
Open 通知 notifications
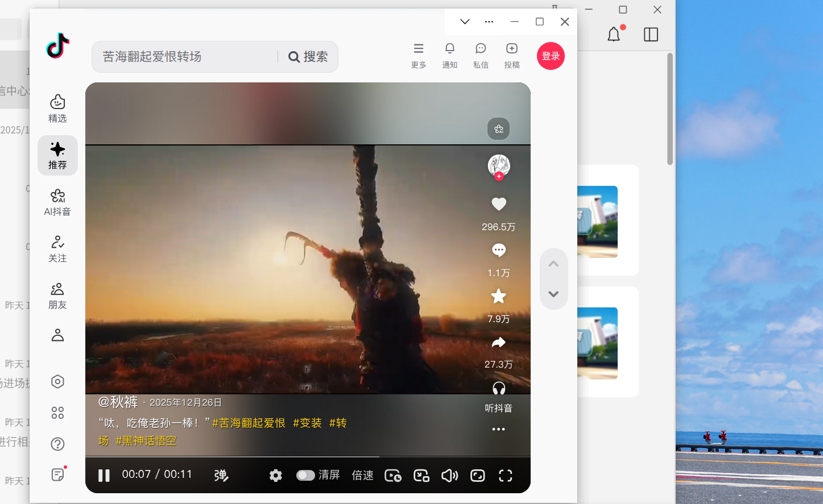[450, 56]
